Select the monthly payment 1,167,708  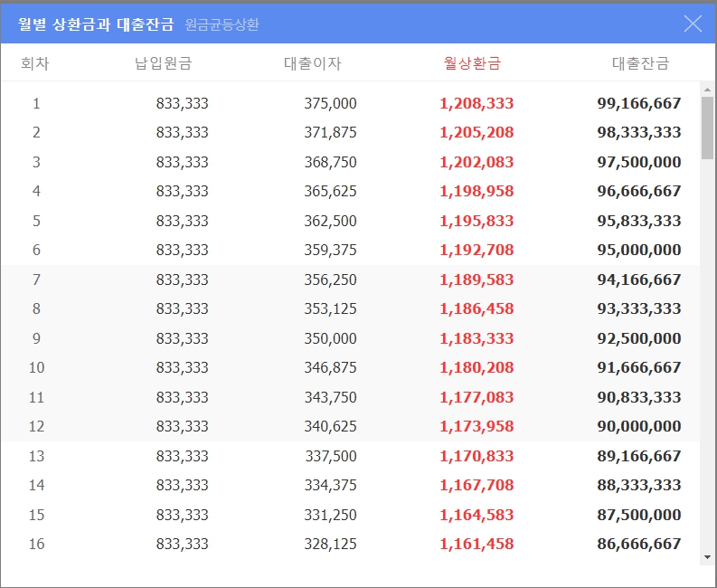(x=476, y=485)
